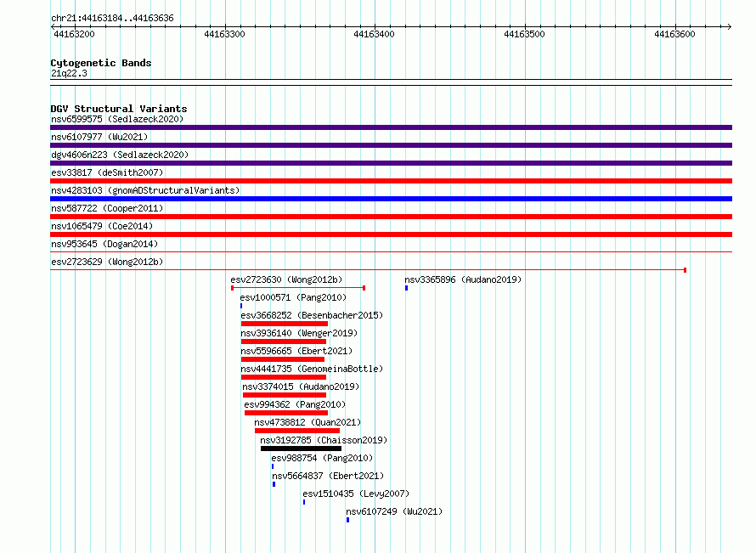This screenshot has height=553, width=756.
Task: Click the ruler's left arrow end
Action: 53,26
